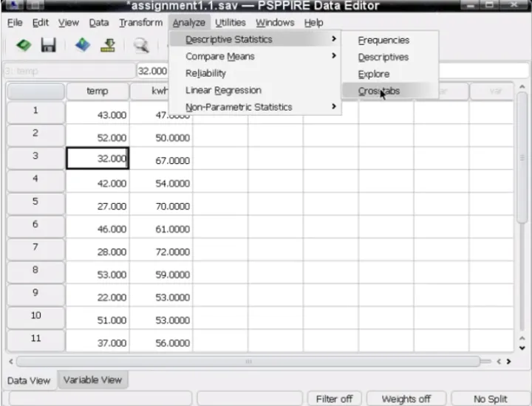
Task: Click the temp column header
Action: 97,92
